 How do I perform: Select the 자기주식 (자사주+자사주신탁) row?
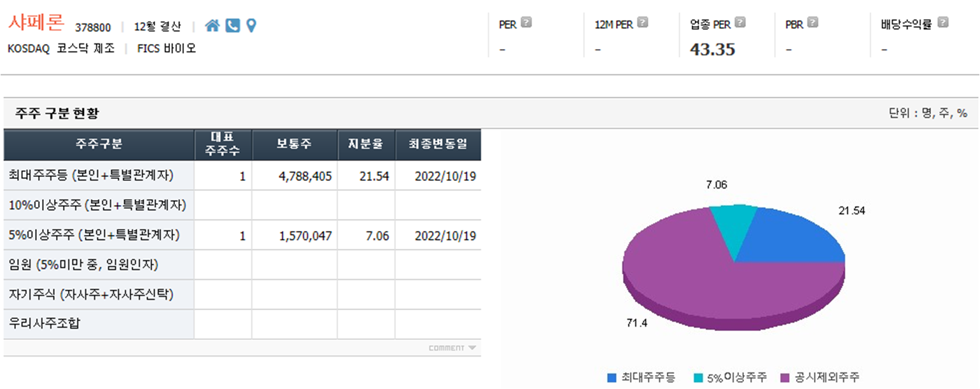pos(242,295)
